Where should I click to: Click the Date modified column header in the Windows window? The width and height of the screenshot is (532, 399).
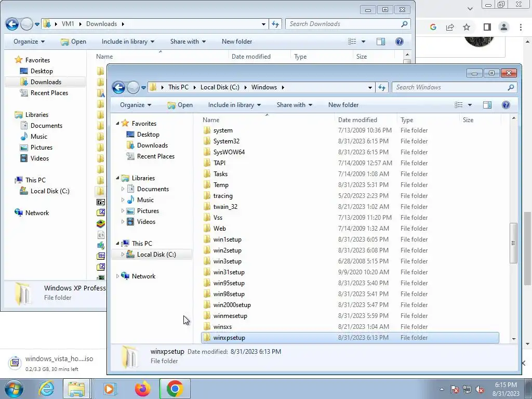365,120
